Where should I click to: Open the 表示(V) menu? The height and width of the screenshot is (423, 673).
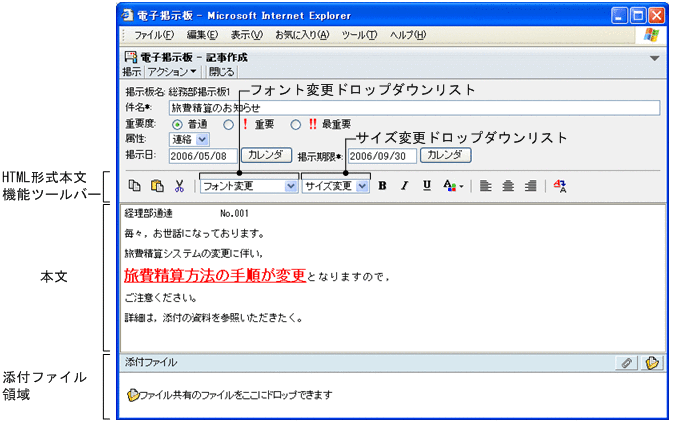pos(246,35)
